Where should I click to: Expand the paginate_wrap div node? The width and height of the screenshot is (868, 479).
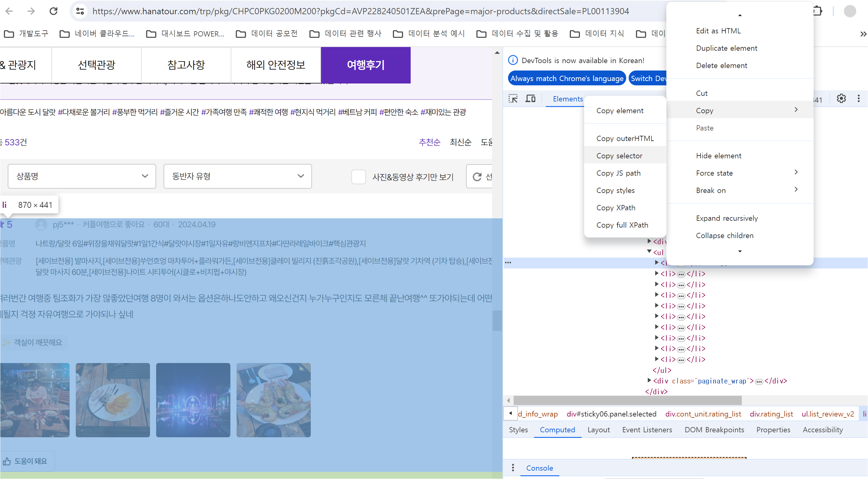[649, 380]
